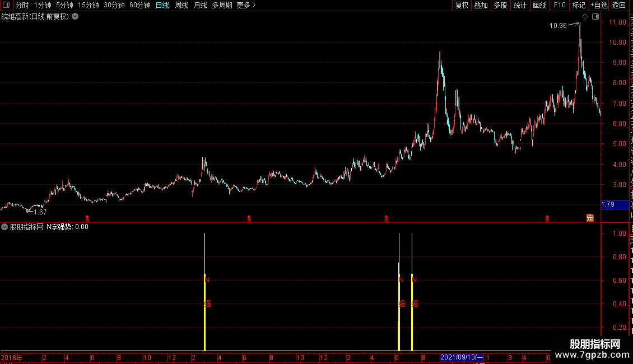Open the 皖维高新 title dropdown arrow
633x364 pixels.
75,17
